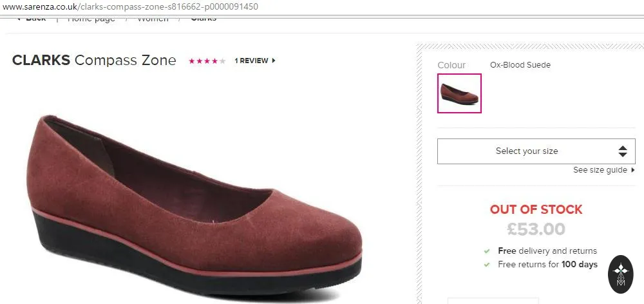
Task: Click the Free returns for 100 days text
Action: [547, 264]
